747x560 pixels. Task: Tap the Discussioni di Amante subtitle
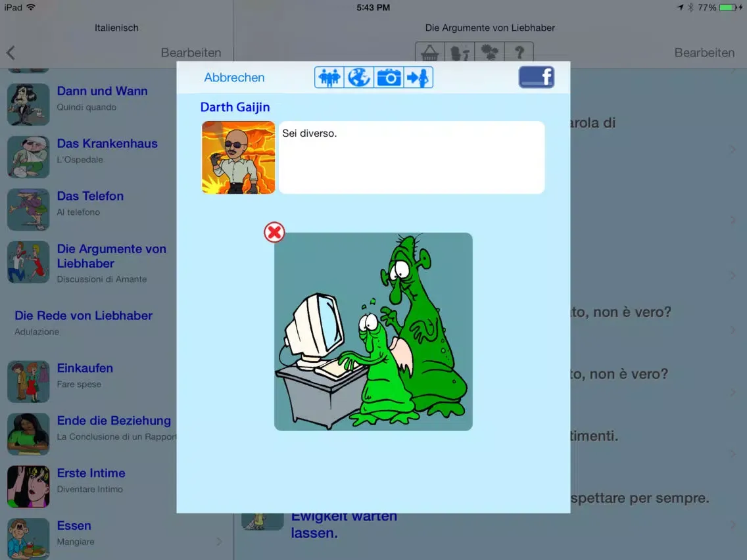(102, 279)
